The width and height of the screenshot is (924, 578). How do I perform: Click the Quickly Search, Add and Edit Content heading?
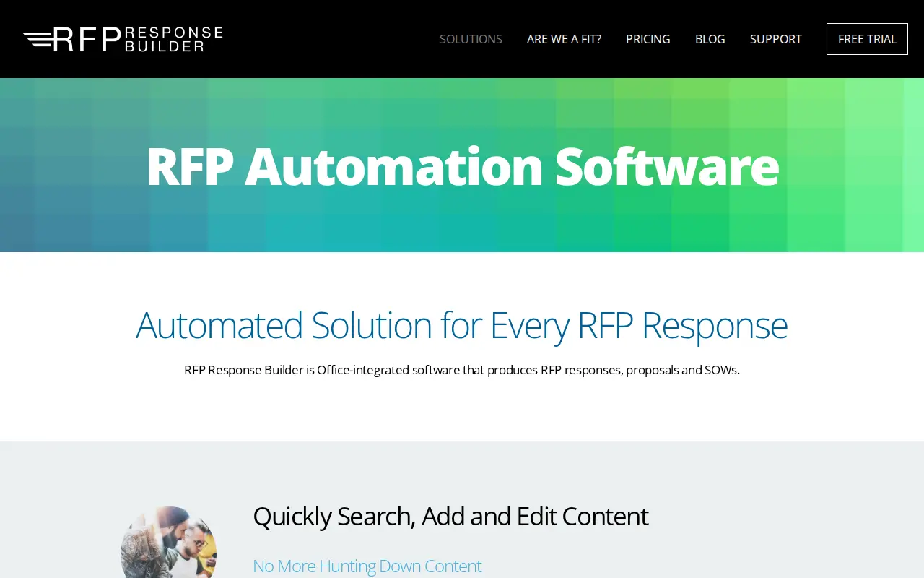[x=450, y=516]
